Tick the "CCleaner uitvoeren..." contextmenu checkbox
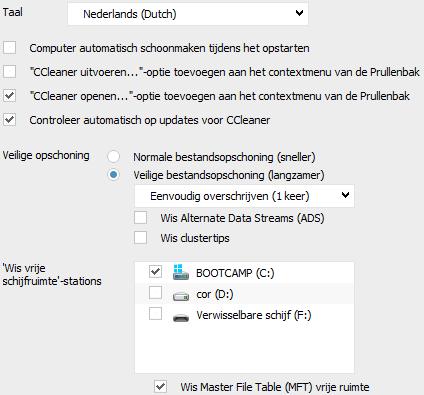Screen dimensions: 424x395 tap(9, 71)
